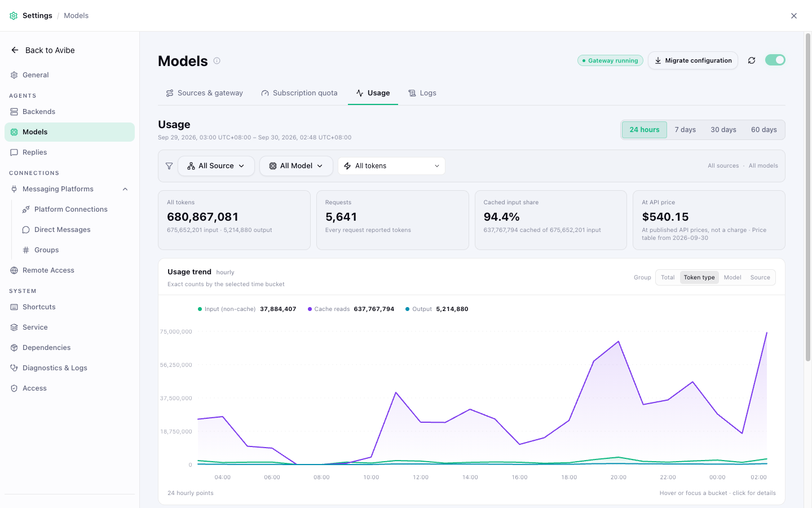Click the Settings gear icon in header
The height and width of the screenshot is (508, 812).
coord(14,16)
